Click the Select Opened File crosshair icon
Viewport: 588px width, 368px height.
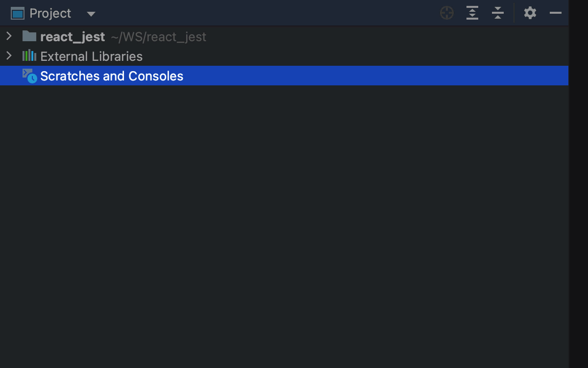coord(447,13)
